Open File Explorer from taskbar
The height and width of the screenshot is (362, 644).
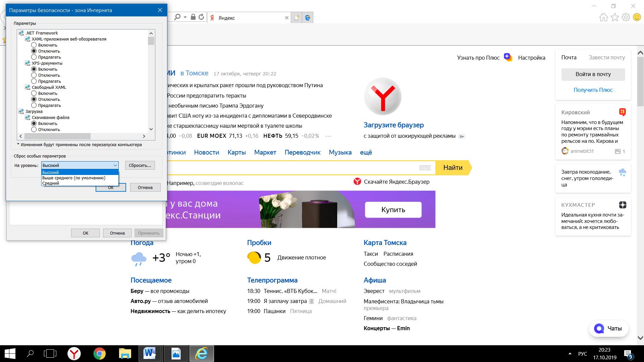(x=125, y=354)
